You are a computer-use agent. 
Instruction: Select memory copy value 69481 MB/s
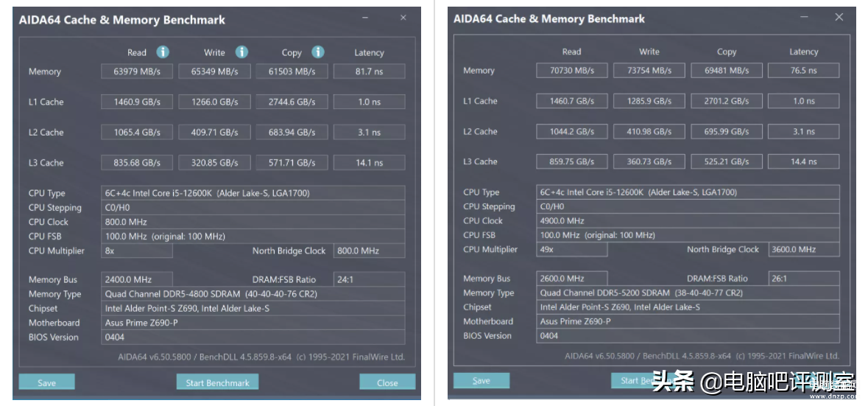coord(727,70)
